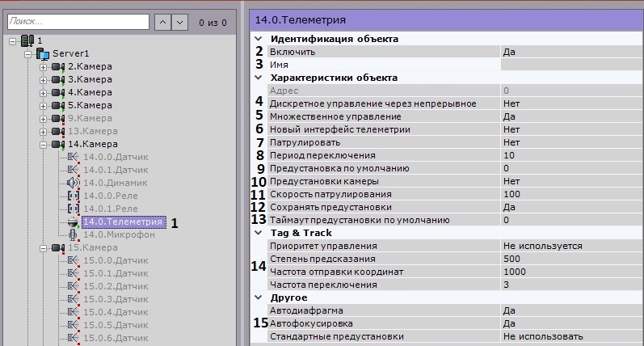Click the 14.0.0.Датчик sensor icon
The width and height of the screenshot is (644, 346).
[x=73, y=157]
